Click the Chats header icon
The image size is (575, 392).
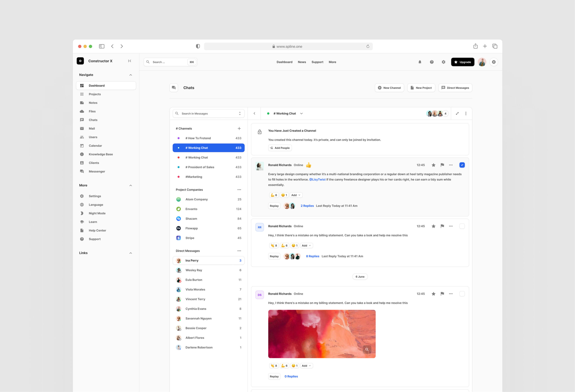(174, 88)
